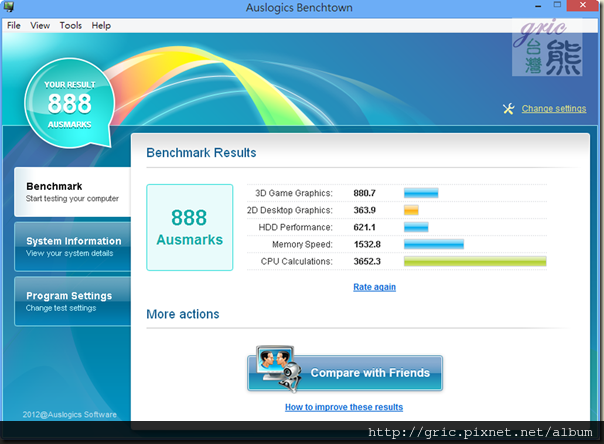604x444 pixels.
Task: Click the 888 Ausmarks score box
Action: 190,227
